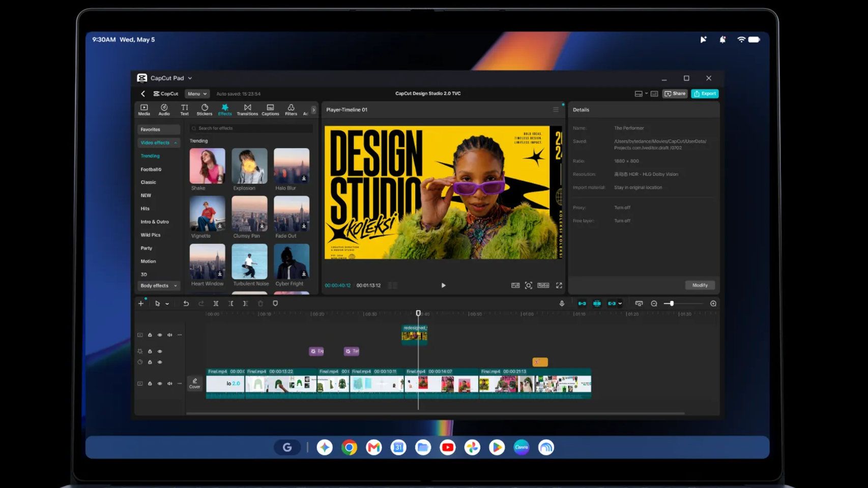Open the layout switcher dropdown
Image resolution: width=868 pixels, height=488 pixels.
pyautogui.click(x=641, y=94)
